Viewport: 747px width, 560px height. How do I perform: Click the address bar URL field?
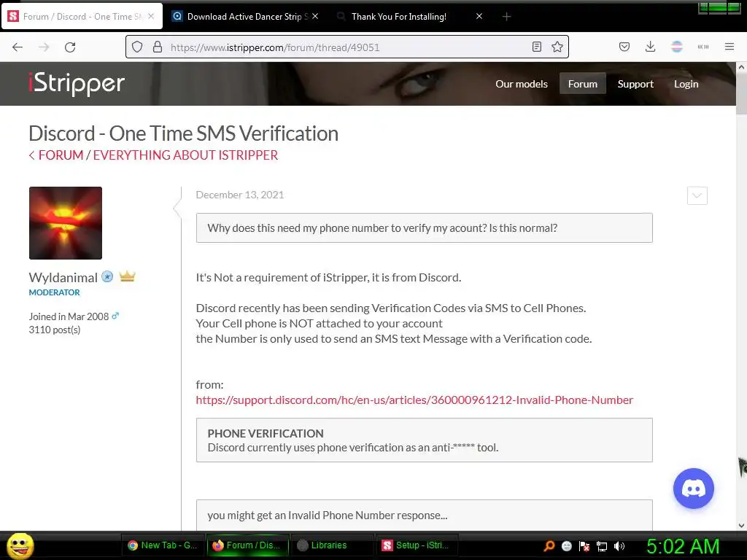(x=348, y=47)
